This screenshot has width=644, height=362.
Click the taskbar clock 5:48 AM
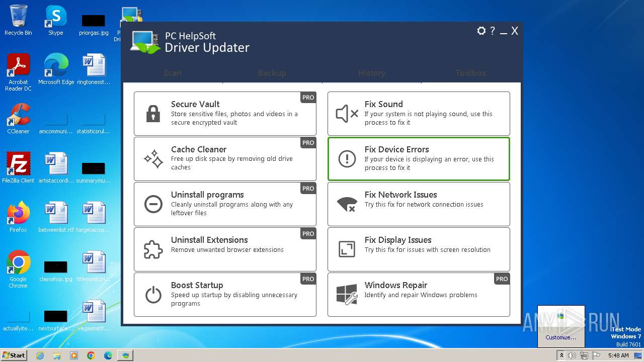click(x=618, y=355)
